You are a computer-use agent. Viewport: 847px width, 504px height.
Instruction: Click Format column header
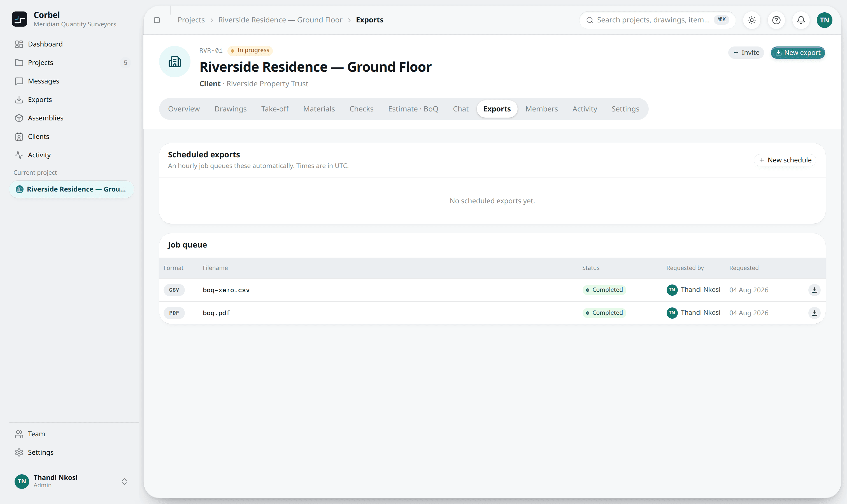[x=173, y=268]
